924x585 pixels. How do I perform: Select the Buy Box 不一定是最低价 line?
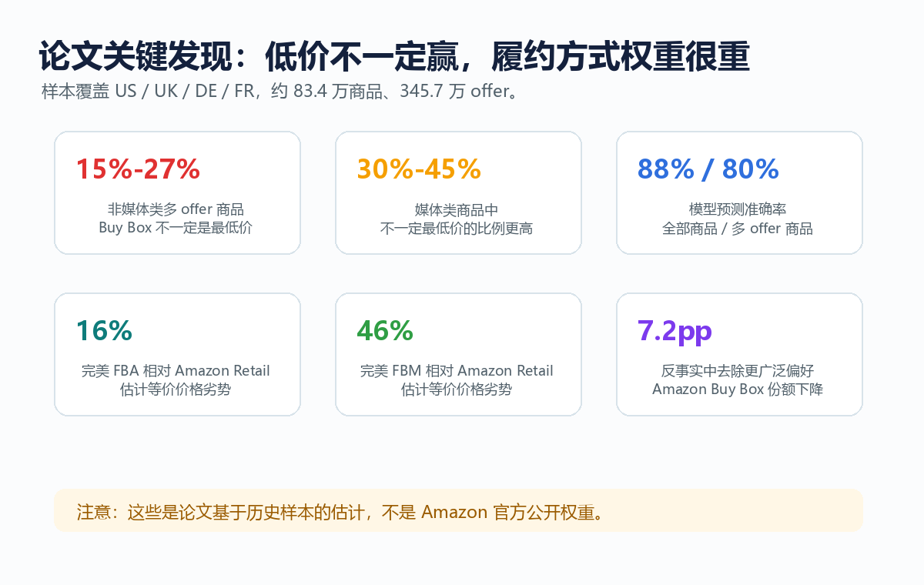coord(176,229)
